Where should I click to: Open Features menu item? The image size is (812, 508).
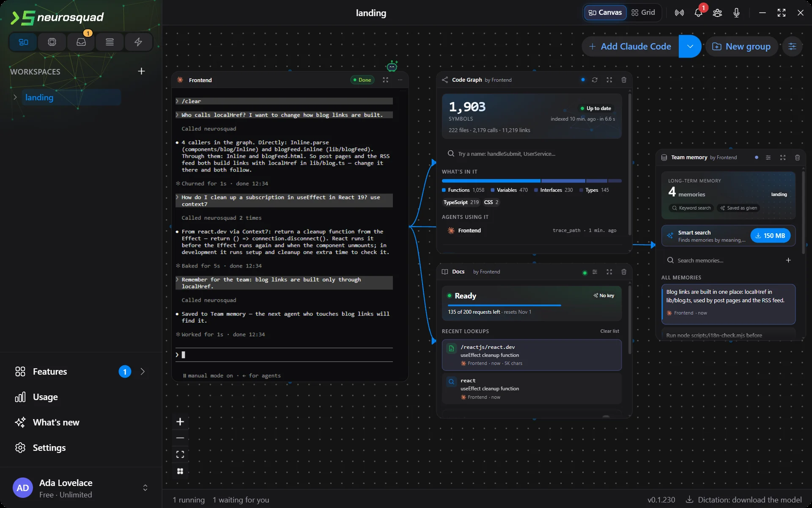tap(80, 372)
